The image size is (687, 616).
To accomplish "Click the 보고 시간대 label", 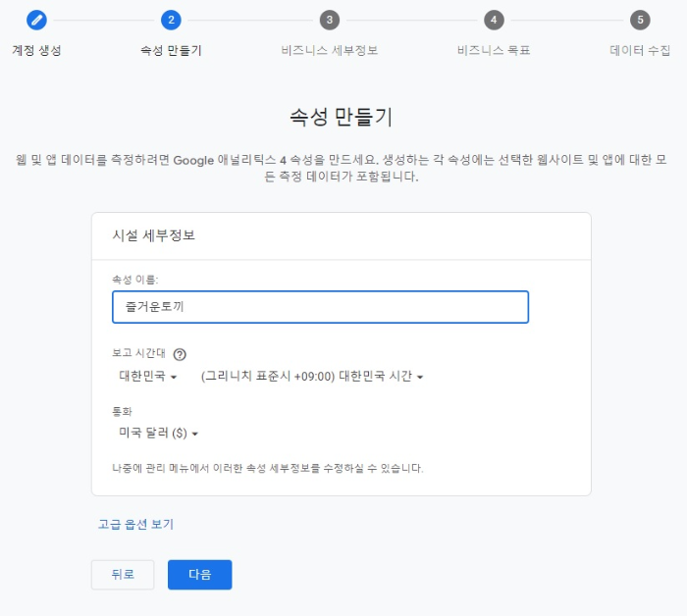I will [138, 353].
